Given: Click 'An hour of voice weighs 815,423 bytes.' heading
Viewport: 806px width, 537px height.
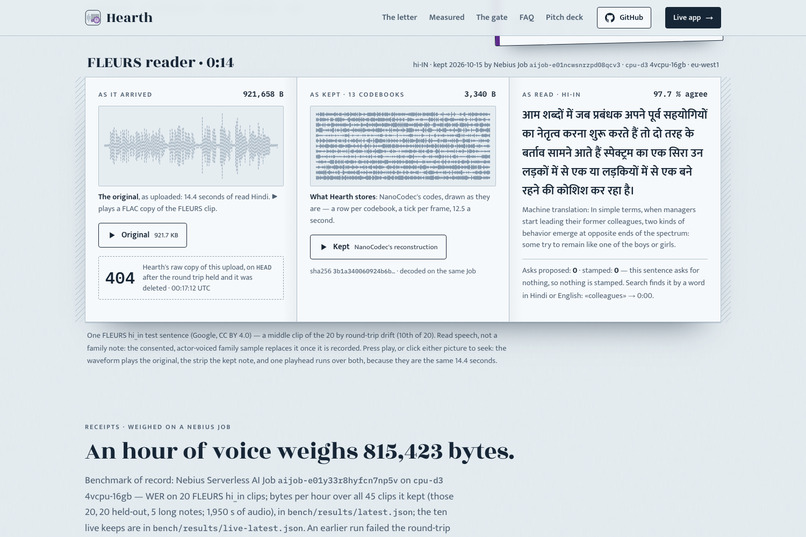Looking at the screenshot, I should point(300,451).
